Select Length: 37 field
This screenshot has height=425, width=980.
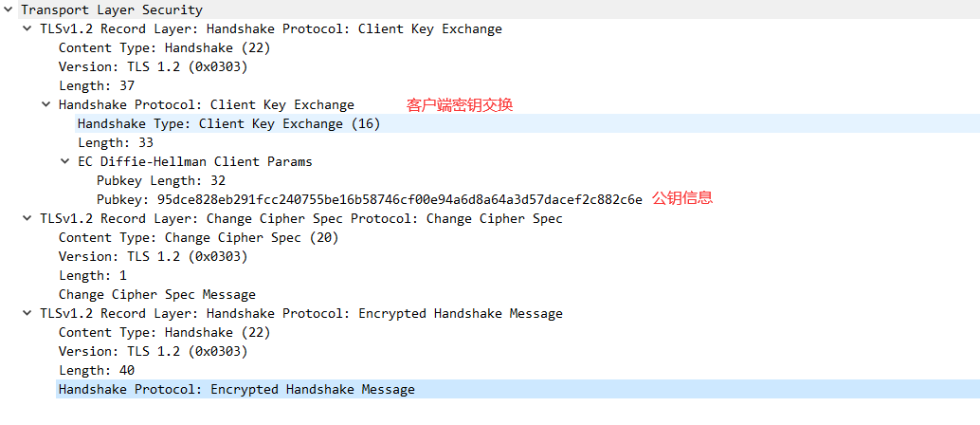[x=97, y=85]
